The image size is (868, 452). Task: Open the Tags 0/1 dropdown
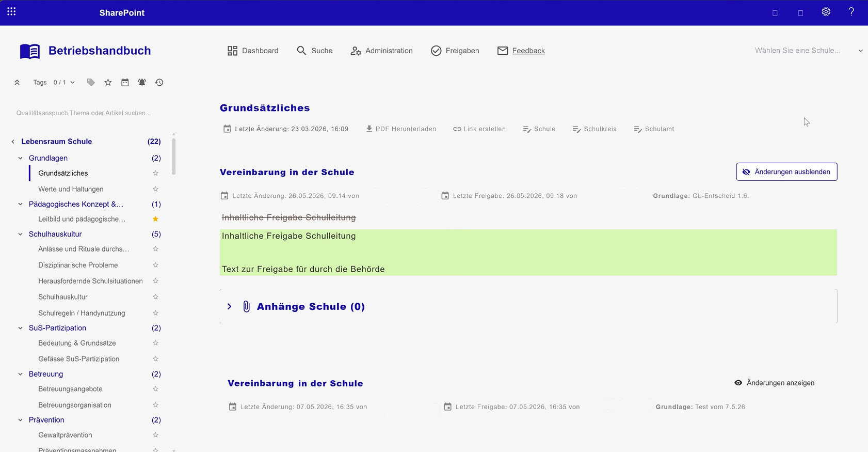click(54, 82)
